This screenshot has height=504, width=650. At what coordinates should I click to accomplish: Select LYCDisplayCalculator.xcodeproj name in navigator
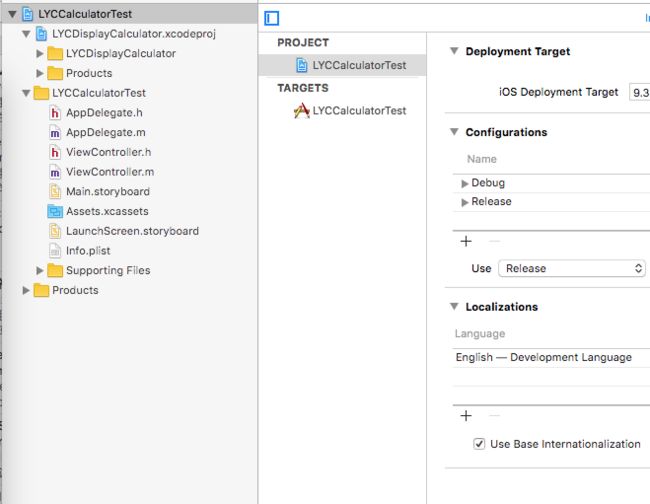tap(134, 34)
